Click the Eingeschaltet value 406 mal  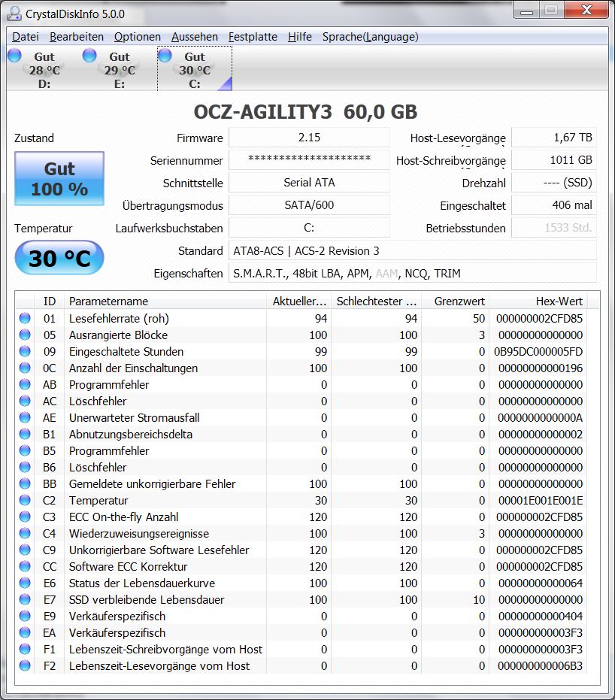click(554, 205)
